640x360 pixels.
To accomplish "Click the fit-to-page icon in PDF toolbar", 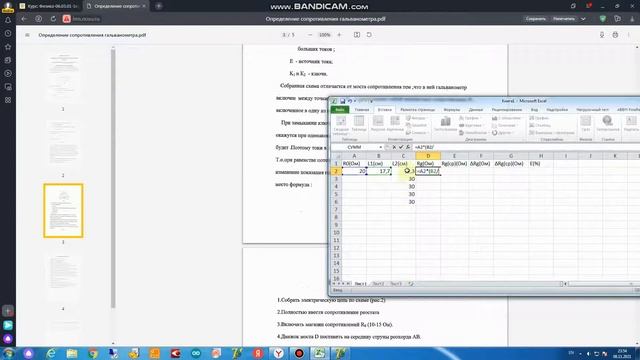I will point(357,35).
